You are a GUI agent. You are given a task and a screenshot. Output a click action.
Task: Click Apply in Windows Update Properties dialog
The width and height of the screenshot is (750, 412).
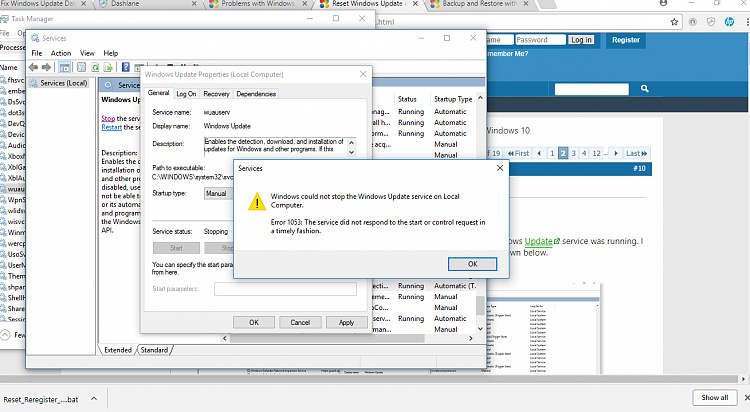346,323
